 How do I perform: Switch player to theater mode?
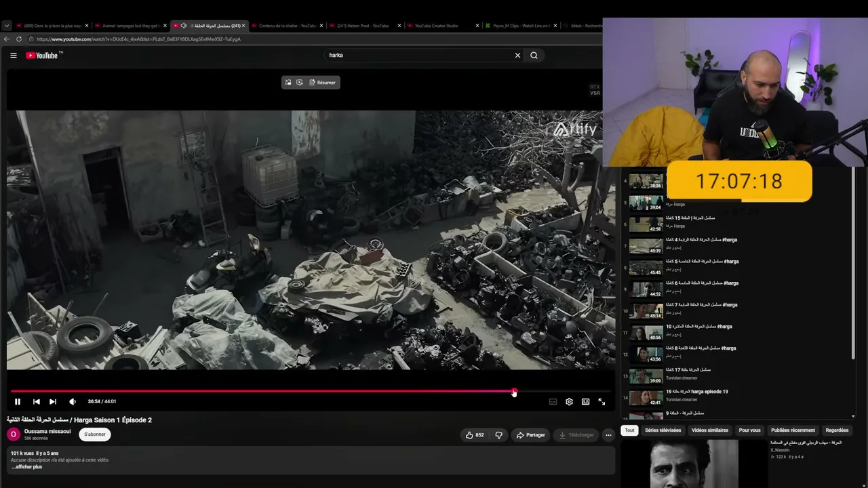pyautogui.click(x=585, y=402)
